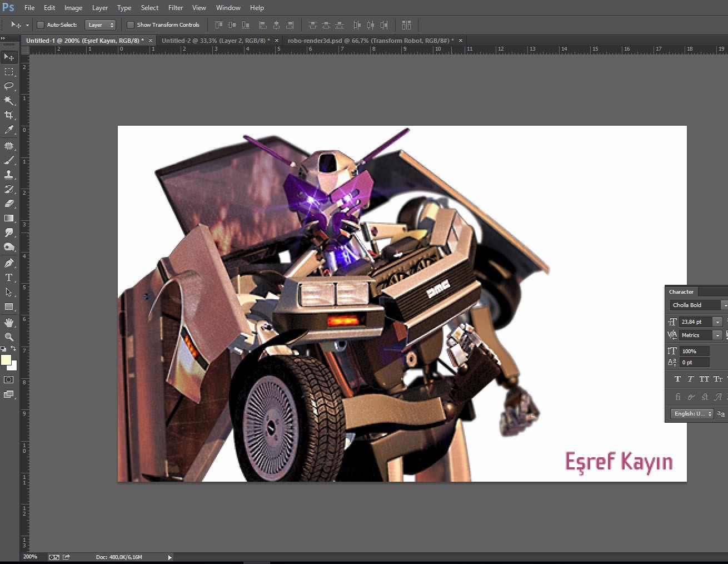Viewport: 728px width, 564px height.
Task: Edit the vertical scale 100% field
Action: click(x=694, y=351)
